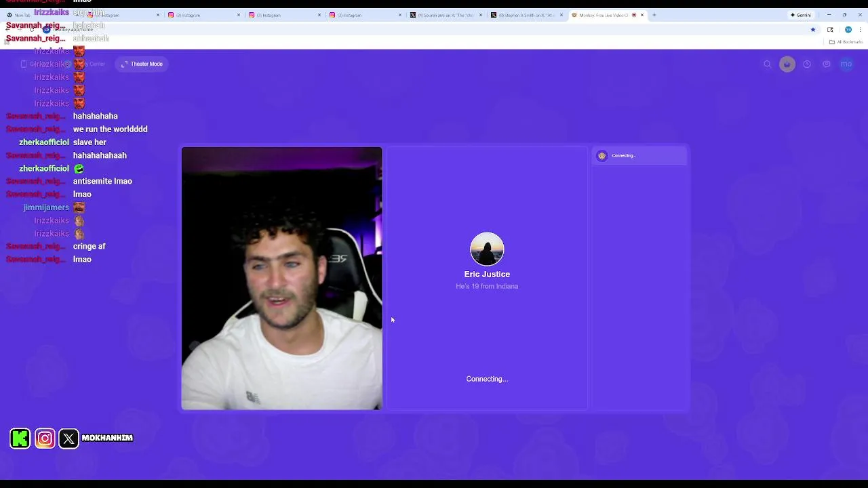
Task: Click "He's 19 from Indiana" text
Action: (x=487, y=286)
